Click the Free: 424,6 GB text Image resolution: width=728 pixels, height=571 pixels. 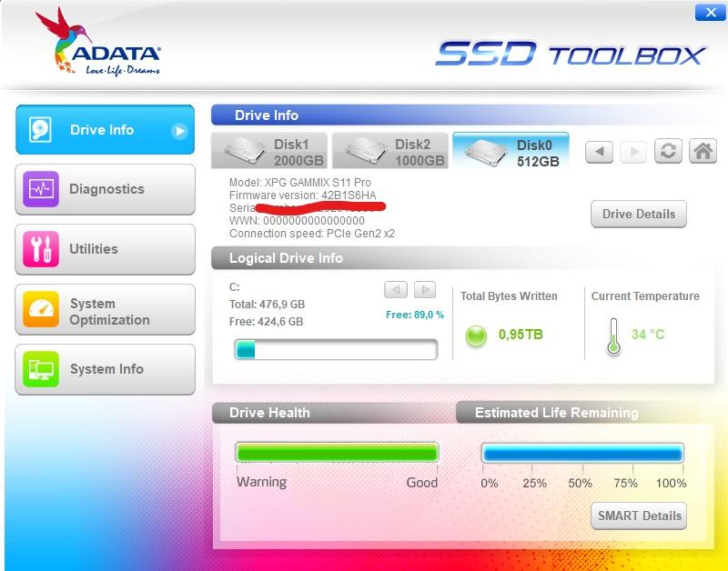266,322
